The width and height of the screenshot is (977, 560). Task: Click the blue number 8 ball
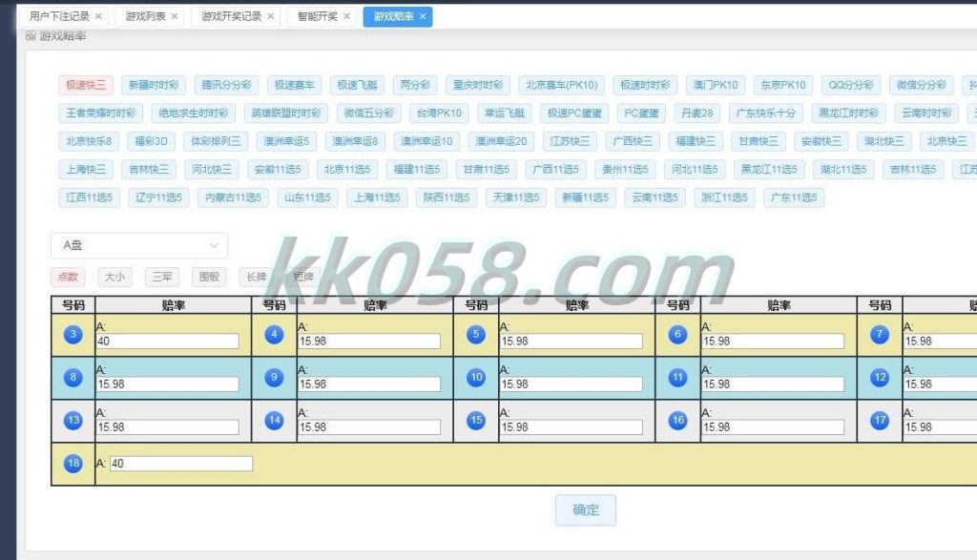tap(73, 378)
